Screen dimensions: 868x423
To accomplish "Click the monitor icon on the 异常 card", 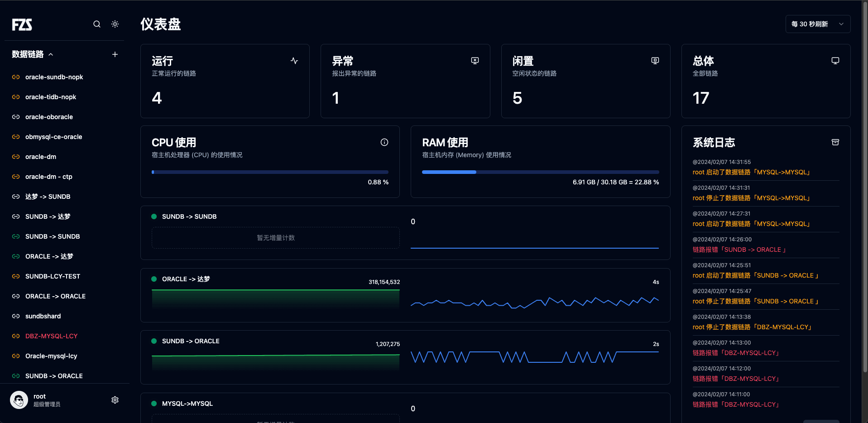I will point(475,60).
